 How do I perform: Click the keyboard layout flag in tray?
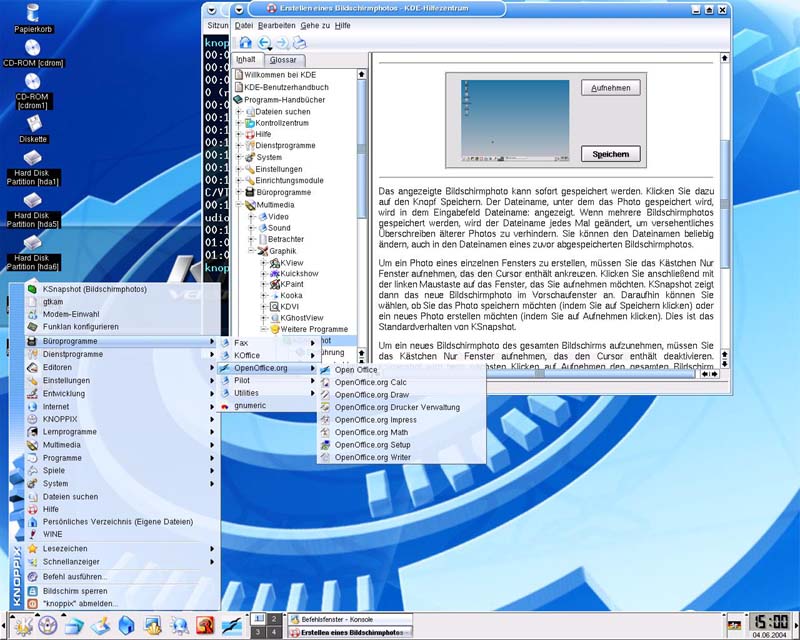coord(734,625)
